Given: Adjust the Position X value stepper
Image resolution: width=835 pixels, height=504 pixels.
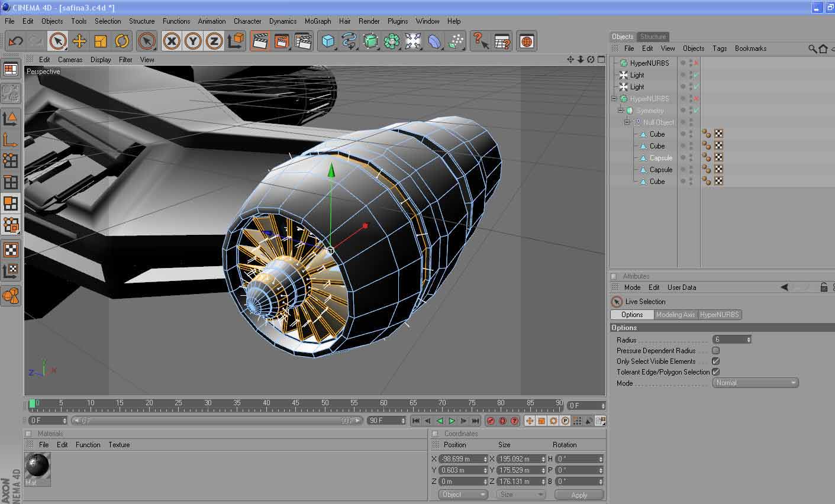Looking at the screenshot, I should click(x=485, y=459).
